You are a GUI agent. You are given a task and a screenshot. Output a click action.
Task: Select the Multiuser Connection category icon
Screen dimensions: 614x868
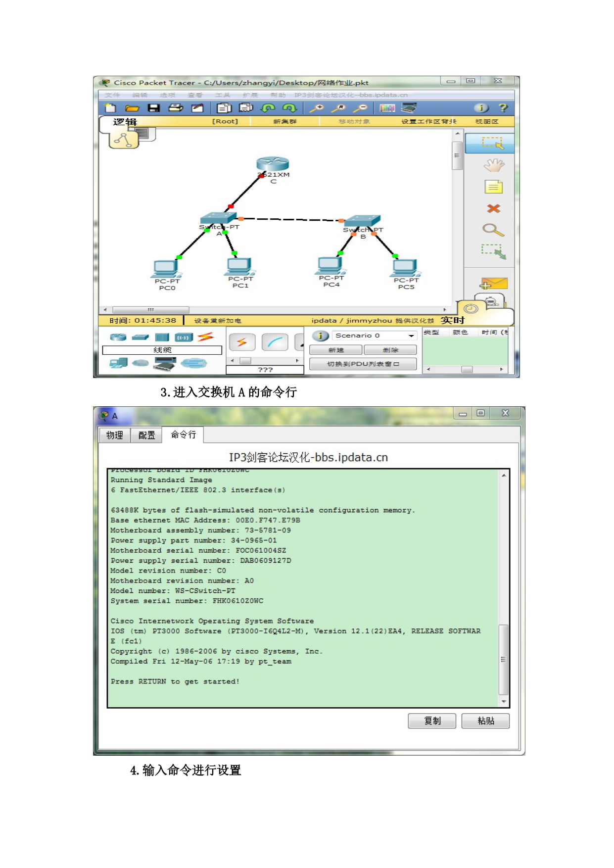(x=193, y=363)
